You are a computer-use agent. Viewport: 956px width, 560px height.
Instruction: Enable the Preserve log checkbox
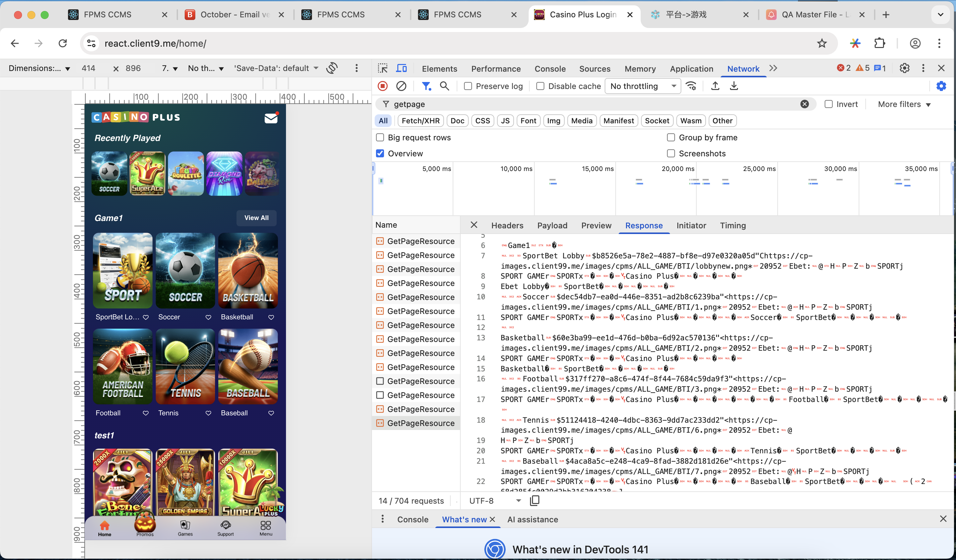pyautogui.click(x=468, y=86)
